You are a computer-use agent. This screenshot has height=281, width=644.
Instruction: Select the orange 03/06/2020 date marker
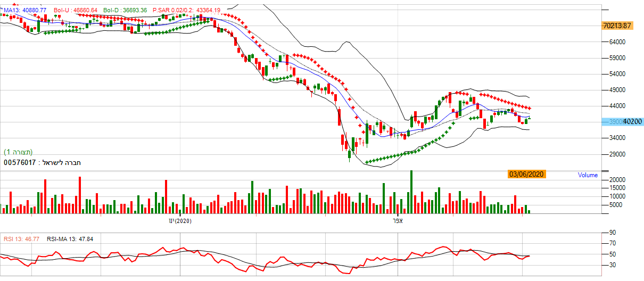point(527,174)
